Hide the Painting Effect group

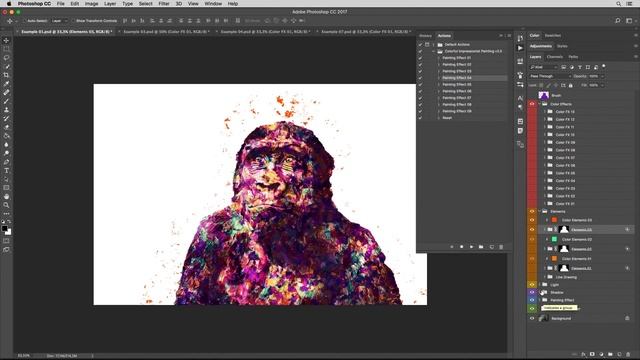click(x=532, y=300)
